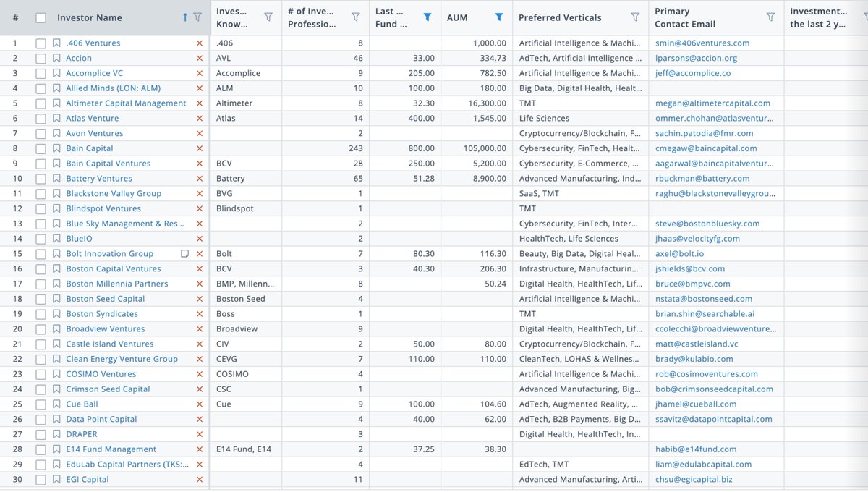Remove Bain Capital Ventures row

pyautogui.click(x=200, y=164)
